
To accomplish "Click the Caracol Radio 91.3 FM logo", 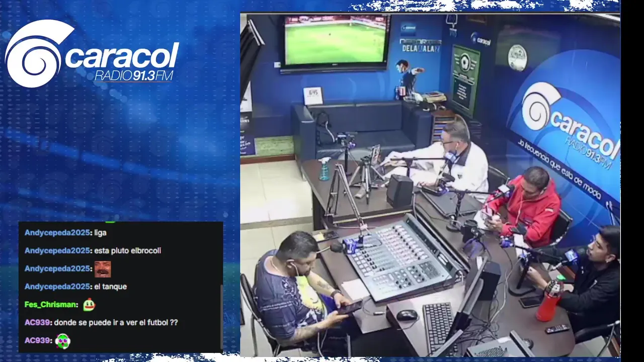I will pos(92,53).
